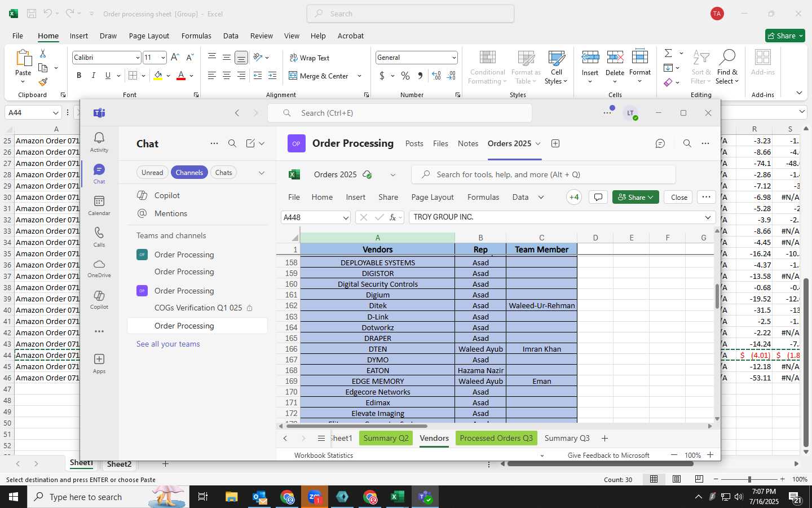Open Name Box A448 dropdown

[x=346, y=217]
